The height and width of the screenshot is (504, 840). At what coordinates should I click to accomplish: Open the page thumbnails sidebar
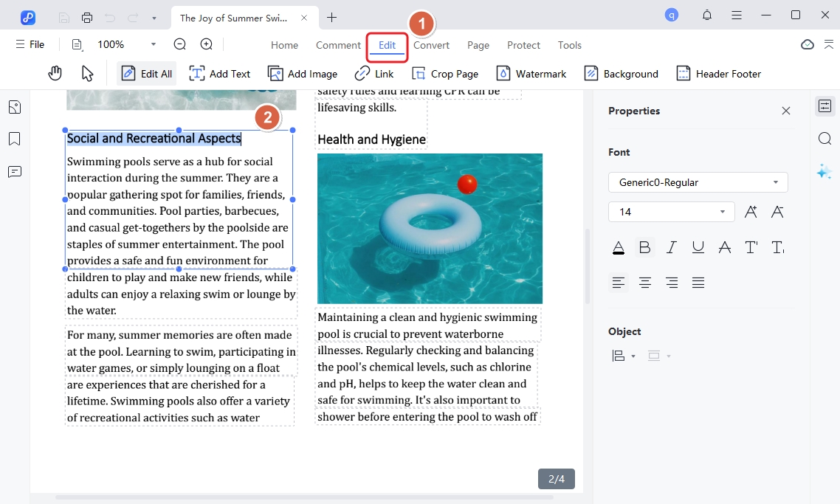pos(14,106)
